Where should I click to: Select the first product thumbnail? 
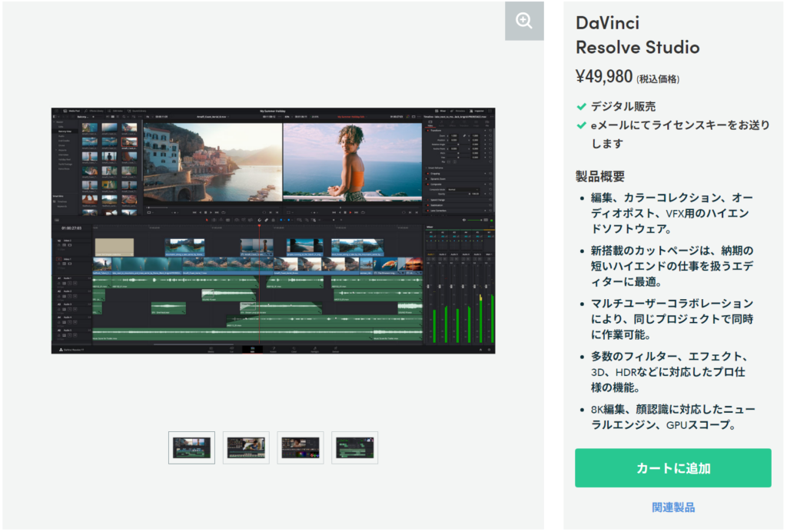tap(191, 447)
